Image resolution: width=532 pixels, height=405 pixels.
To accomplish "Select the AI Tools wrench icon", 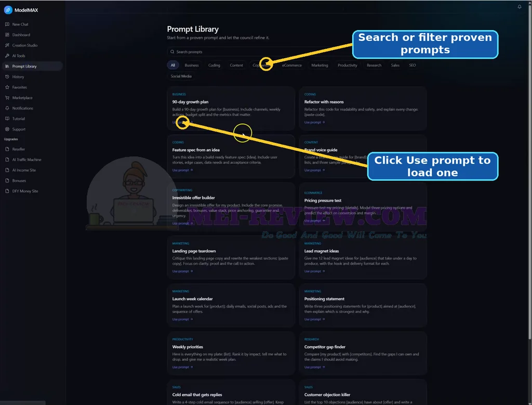I will pos(7,56).
